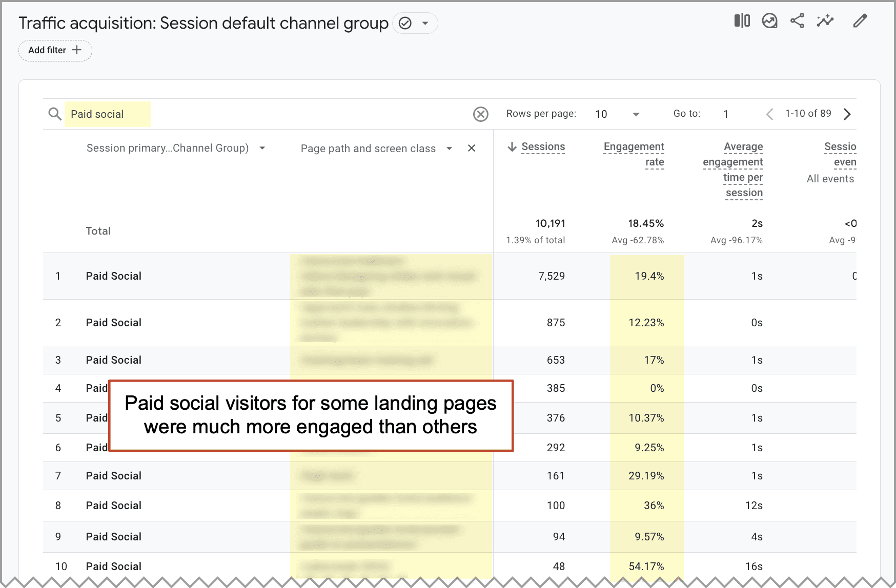Screen dimensions: 896x588
Task: Click the 292 sessions cell
Action: 556,448
